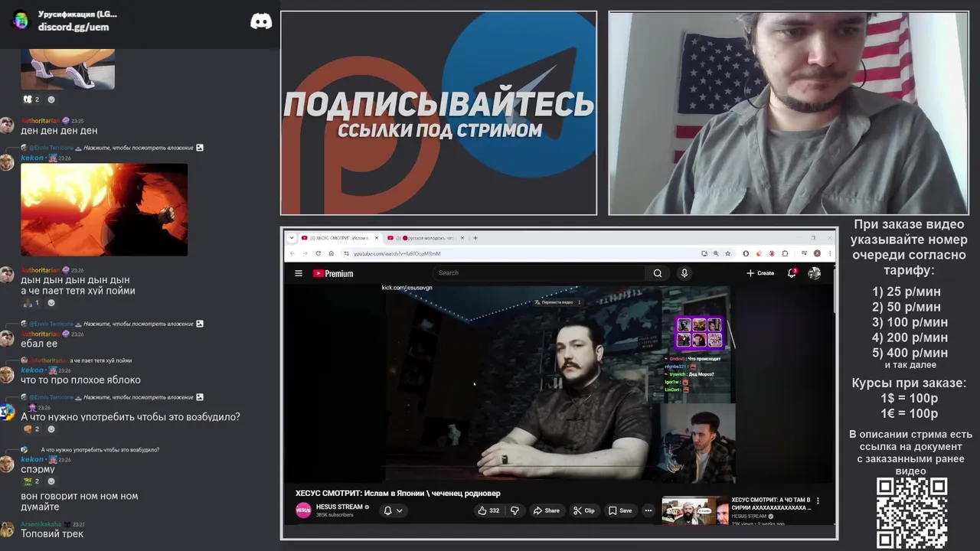Image resolution: width=980 pixels, height=551 pixels.
Task: Go forward in the browser
Action: (305, 253)
